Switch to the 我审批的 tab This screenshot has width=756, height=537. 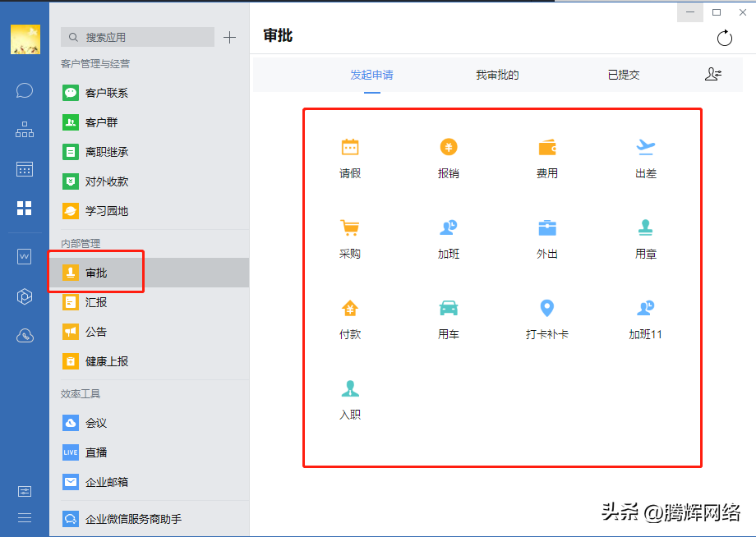(497, 75)
